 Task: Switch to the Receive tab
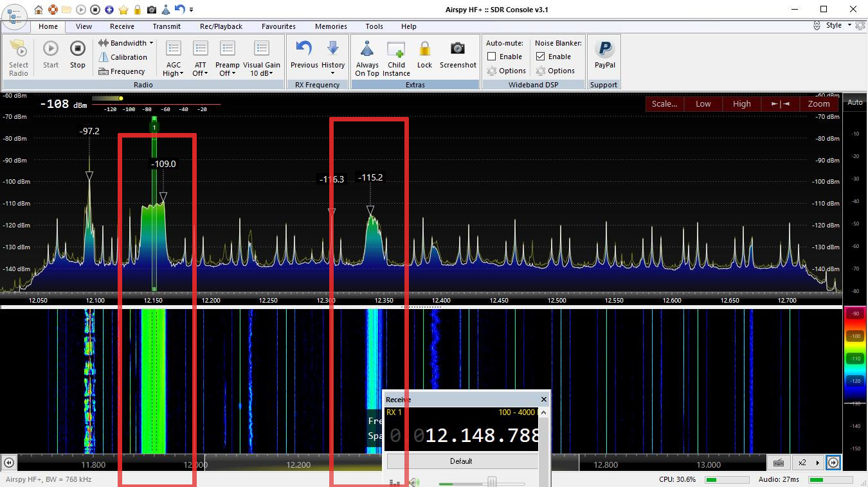tap(122, 26)
